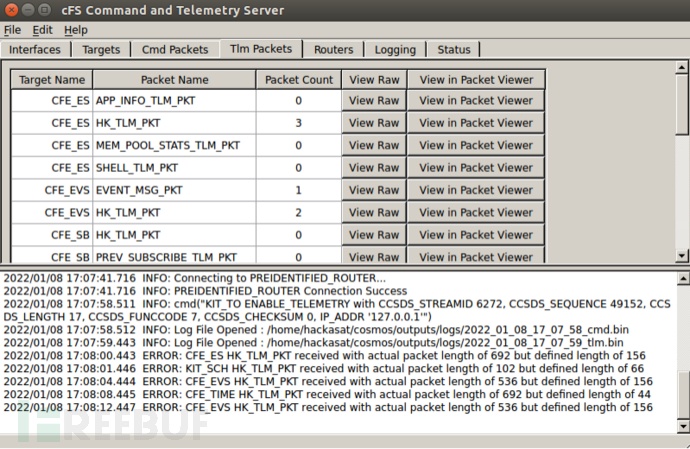View CFE_EVS HK_TLM_PKT in Packet Viewer
Viewport: 690px width, 449px height.
pos(476,213)
